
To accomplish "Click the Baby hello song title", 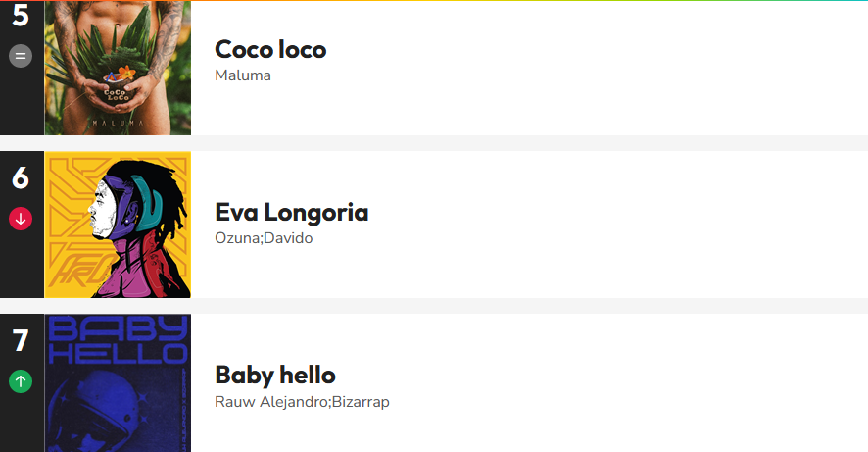I will click(x=274, y=375).
